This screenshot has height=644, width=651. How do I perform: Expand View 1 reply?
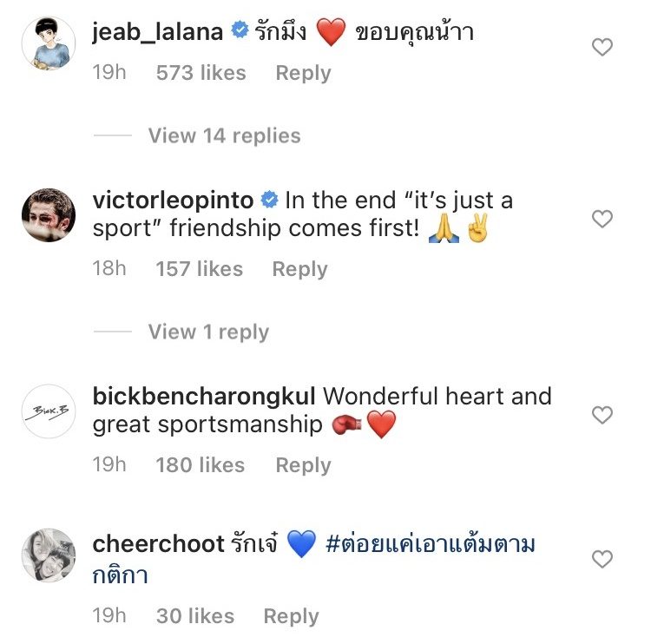208,332
